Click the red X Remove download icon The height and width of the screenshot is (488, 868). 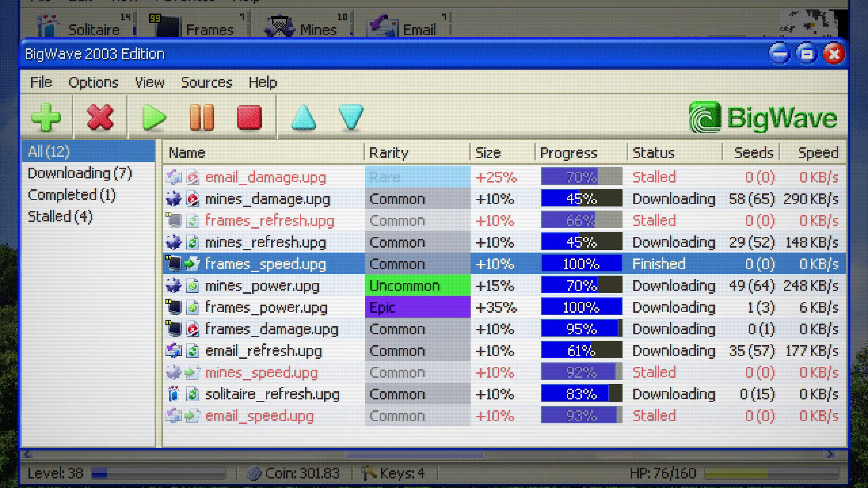click(100, 117)
